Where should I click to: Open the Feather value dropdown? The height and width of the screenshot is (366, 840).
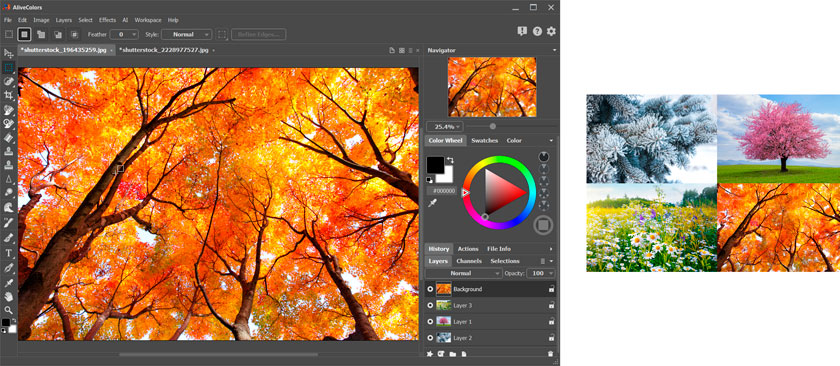124,34
